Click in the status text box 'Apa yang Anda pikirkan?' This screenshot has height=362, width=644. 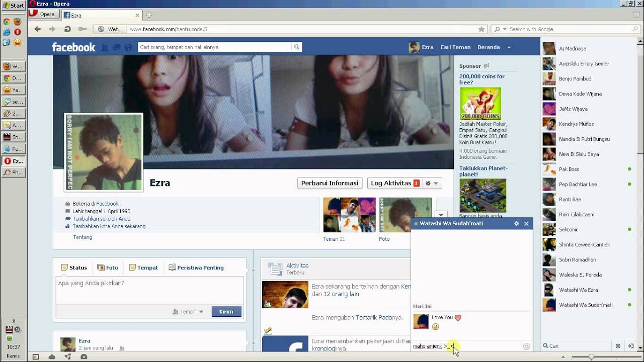tap(149, 290)
